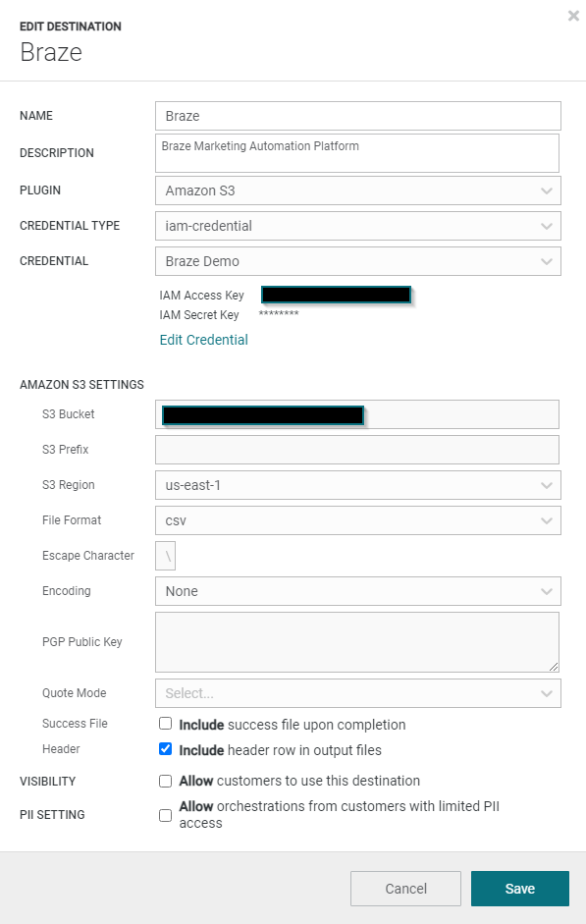Open the Quote Mode select dropdown
This screenshot has width=586, height=924.
pos(358,693)
